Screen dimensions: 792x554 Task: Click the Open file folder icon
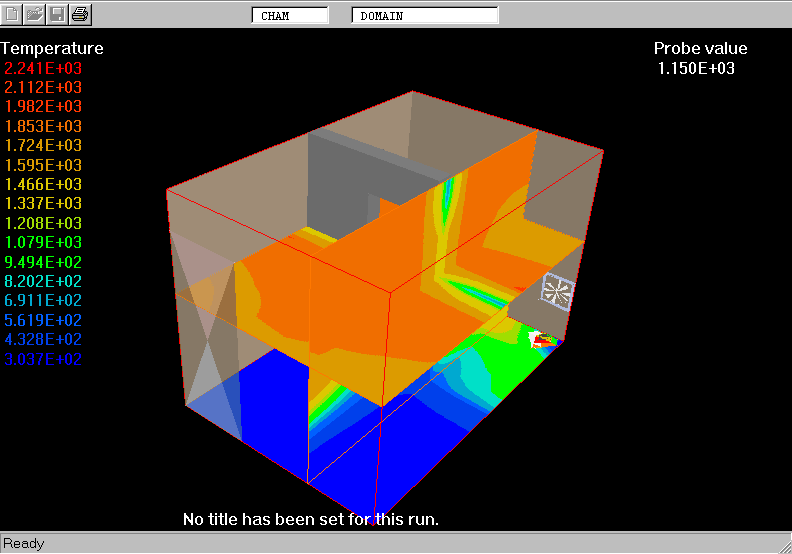tap(35, 14)
